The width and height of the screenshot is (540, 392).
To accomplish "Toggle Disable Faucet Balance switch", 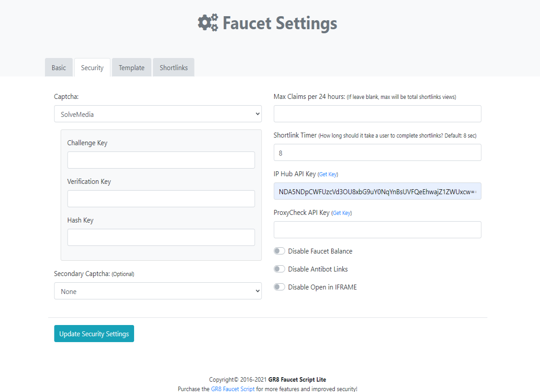I will (279, 251).
